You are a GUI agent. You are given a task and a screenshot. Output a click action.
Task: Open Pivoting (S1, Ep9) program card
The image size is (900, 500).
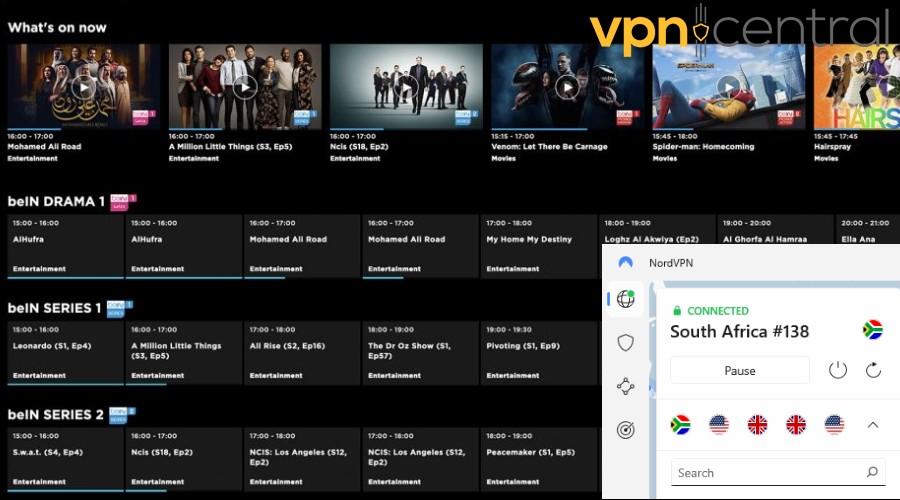538,353
